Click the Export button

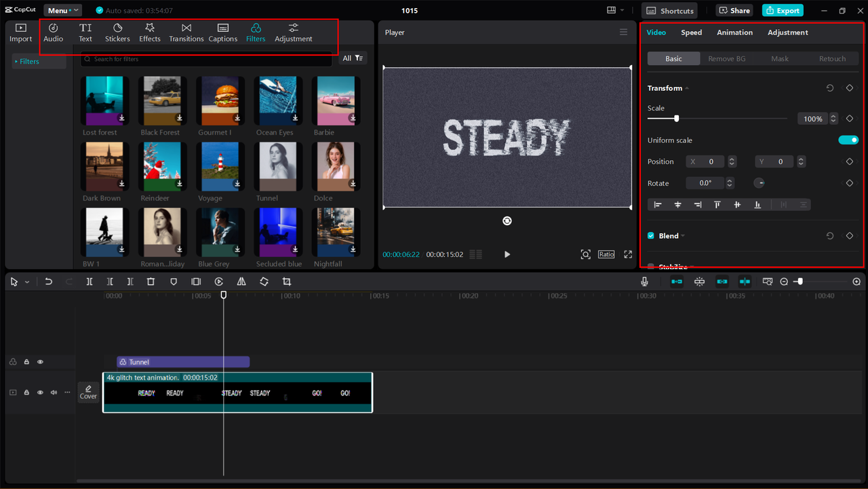[x=783, y=11]
